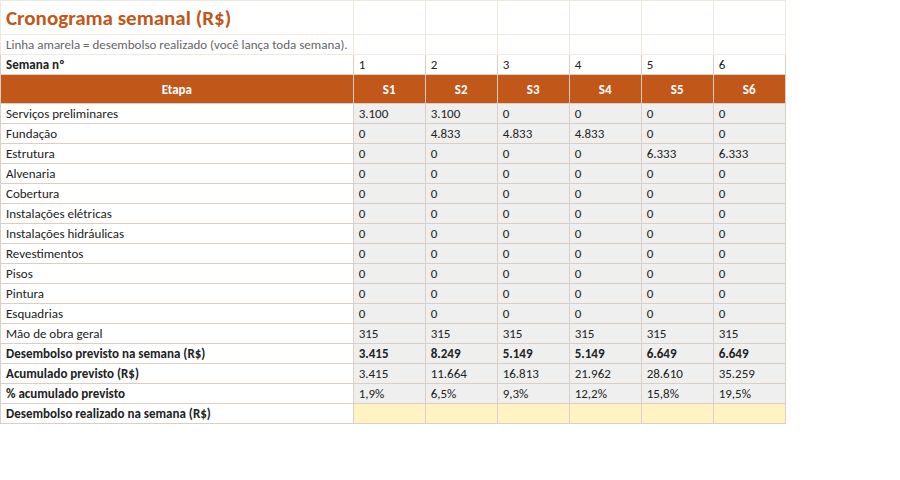Select Fundação S3 value 4.833
The width and height of the screenshot is (900, 480).
click(x=533, y=134)
